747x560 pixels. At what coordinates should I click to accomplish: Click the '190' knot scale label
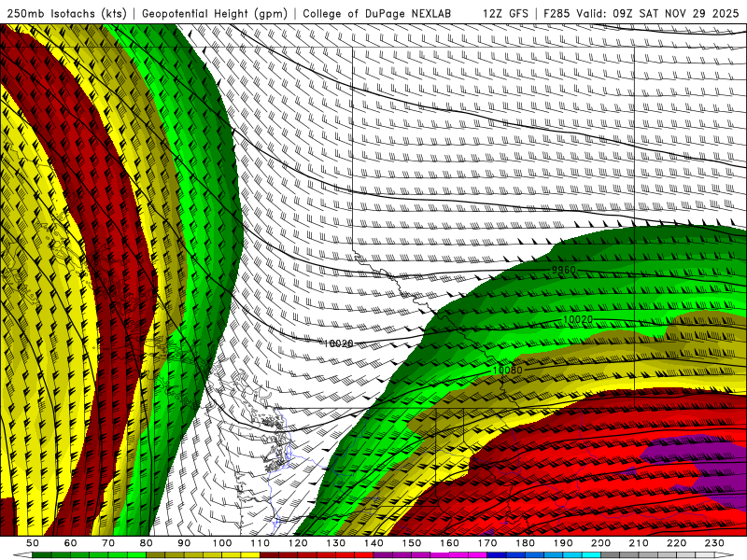pos(563,543)
